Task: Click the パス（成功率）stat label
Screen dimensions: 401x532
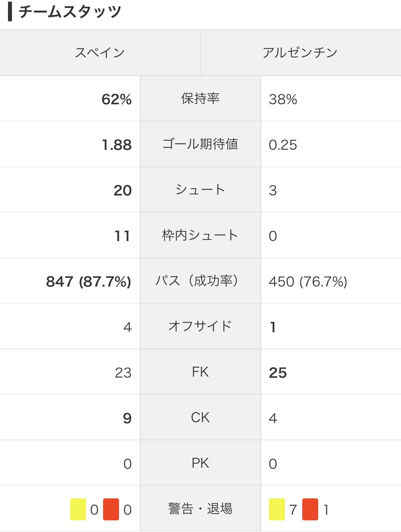Action: point(200,281)
